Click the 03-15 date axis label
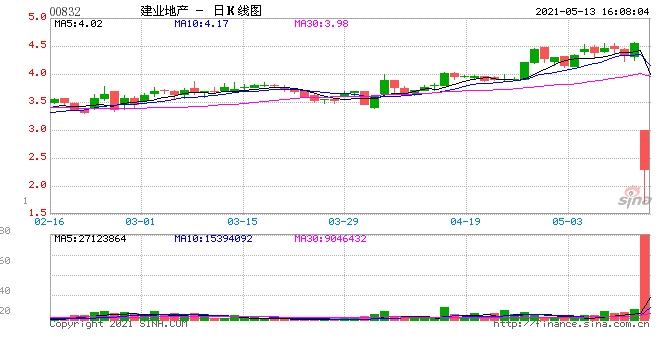Screen dimensions: 660x360 (242, 221)
